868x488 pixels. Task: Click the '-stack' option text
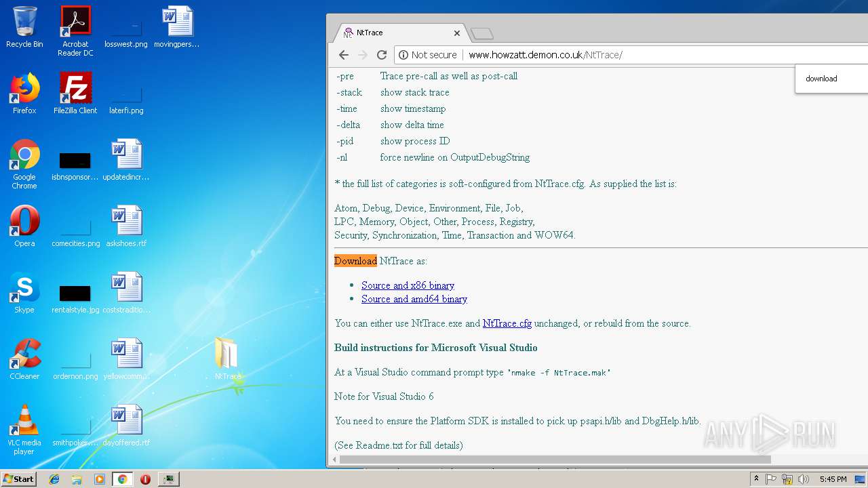[x=349, y=92]
